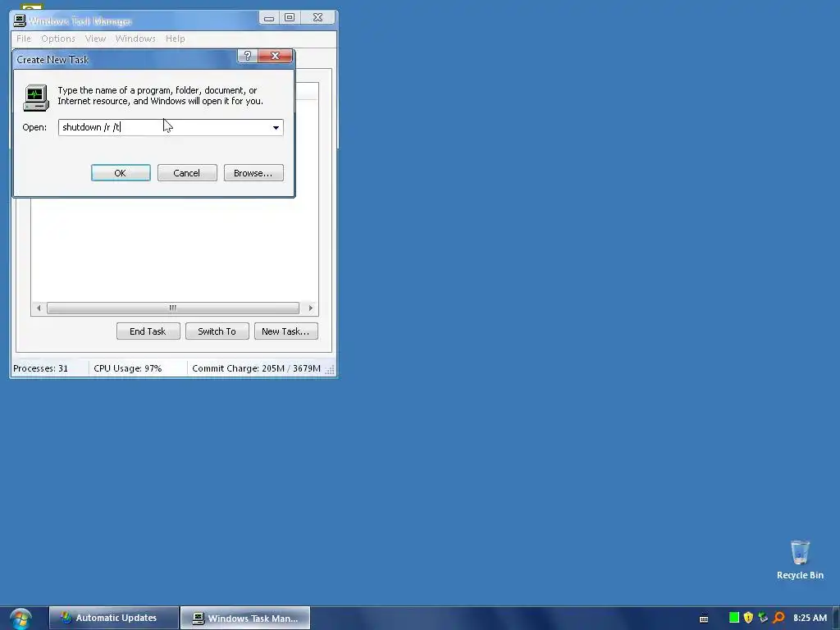
Task: Minimize the Windows Task Manager window
Action: pyautogui.click(x=269, y=18)
